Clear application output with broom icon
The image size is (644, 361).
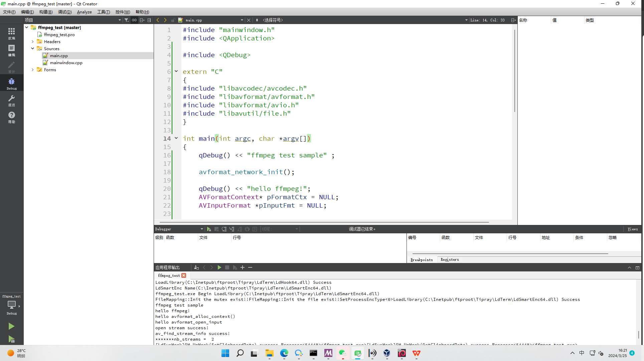(196, 268)
